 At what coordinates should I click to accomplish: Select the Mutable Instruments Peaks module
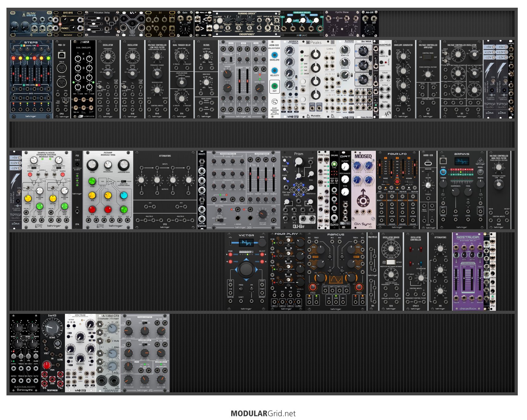pos(311,79)
